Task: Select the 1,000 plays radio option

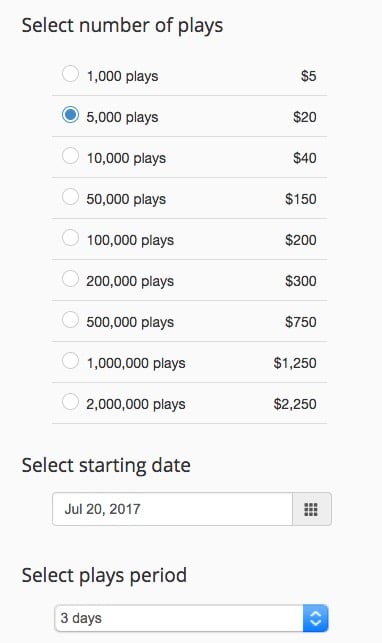Action: tap(70, 74)
